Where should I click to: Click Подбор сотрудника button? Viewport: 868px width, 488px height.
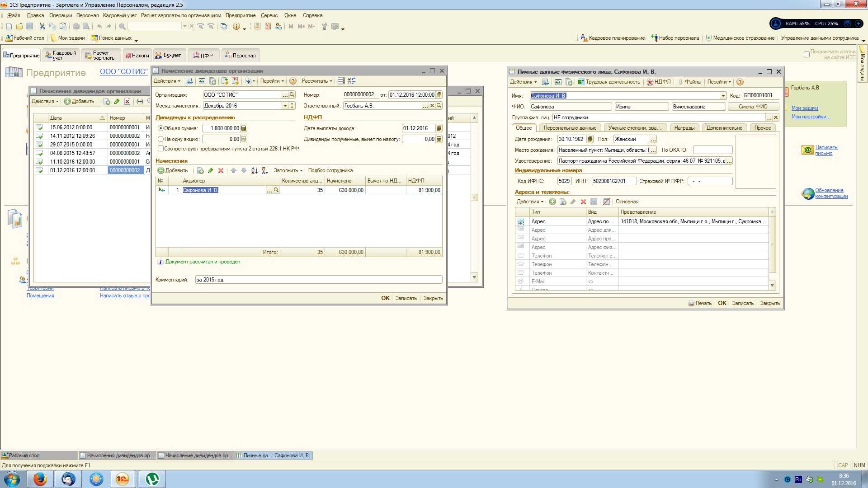point(330,170)
